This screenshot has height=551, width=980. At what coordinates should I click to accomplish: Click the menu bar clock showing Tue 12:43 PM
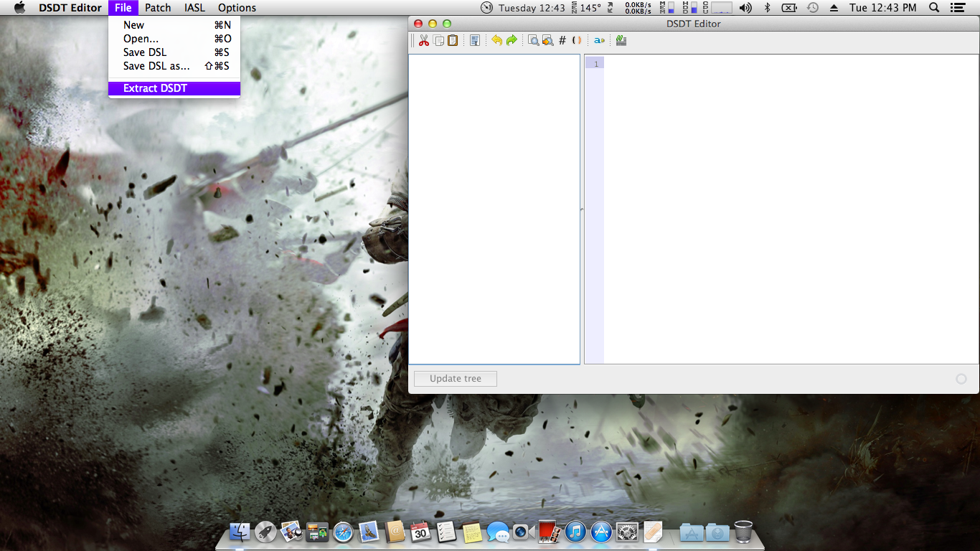(883, 8)
